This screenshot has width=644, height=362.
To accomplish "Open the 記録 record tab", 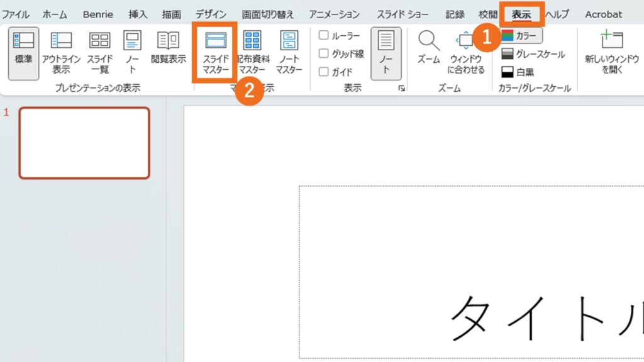I will coord(455,14).
